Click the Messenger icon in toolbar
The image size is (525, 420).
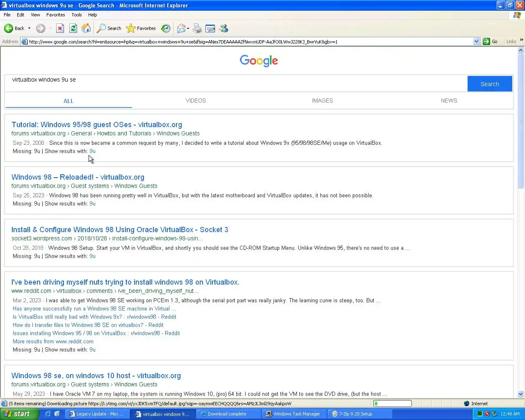click(224, 28)
